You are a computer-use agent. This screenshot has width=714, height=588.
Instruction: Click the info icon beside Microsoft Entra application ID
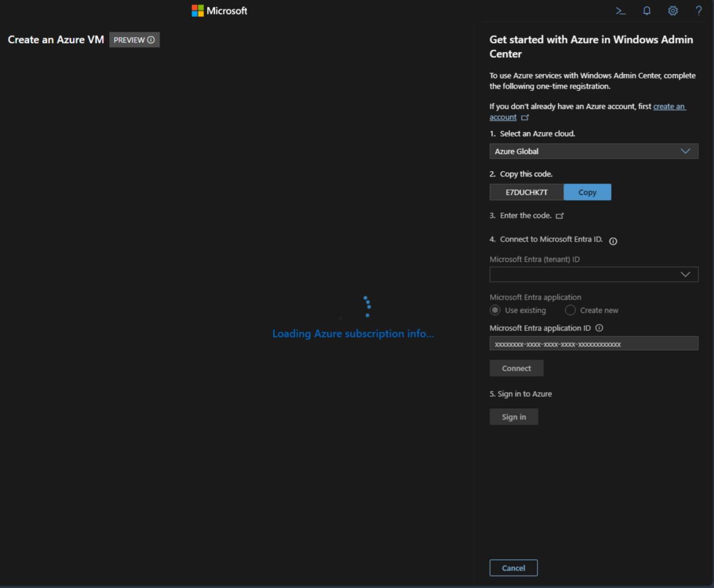599,328
